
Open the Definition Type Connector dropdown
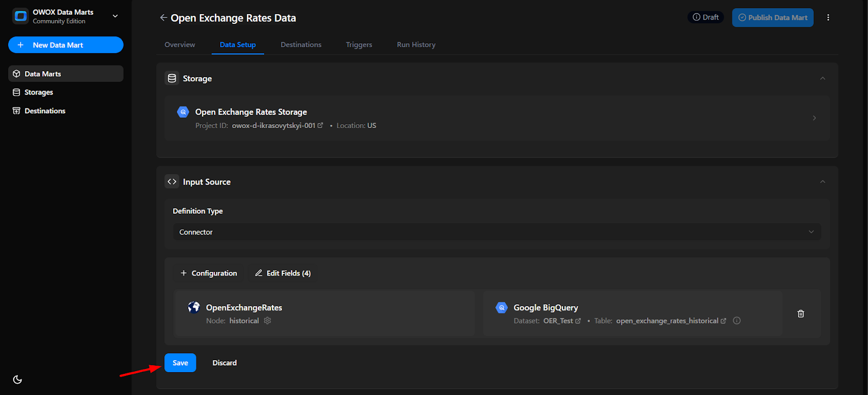497,232
